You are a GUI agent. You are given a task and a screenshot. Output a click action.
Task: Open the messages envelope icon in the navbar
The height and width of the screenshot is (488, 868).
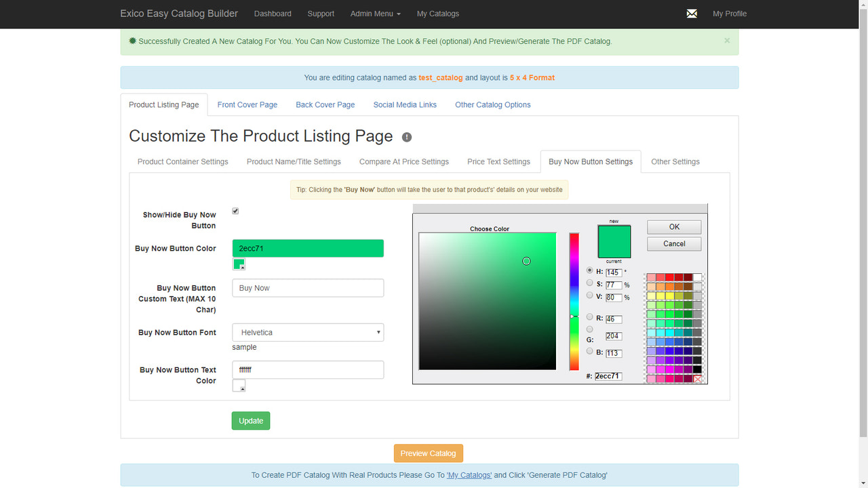point(691,13)
